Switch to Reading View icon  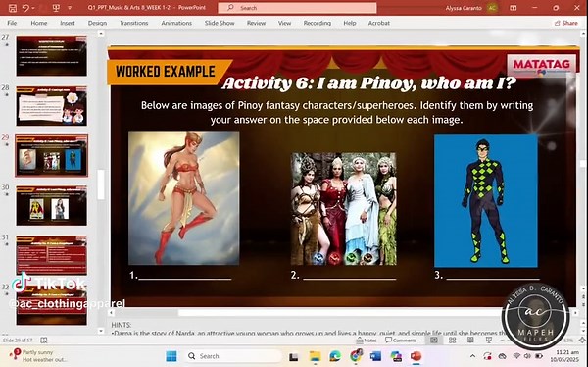point(470,340)
